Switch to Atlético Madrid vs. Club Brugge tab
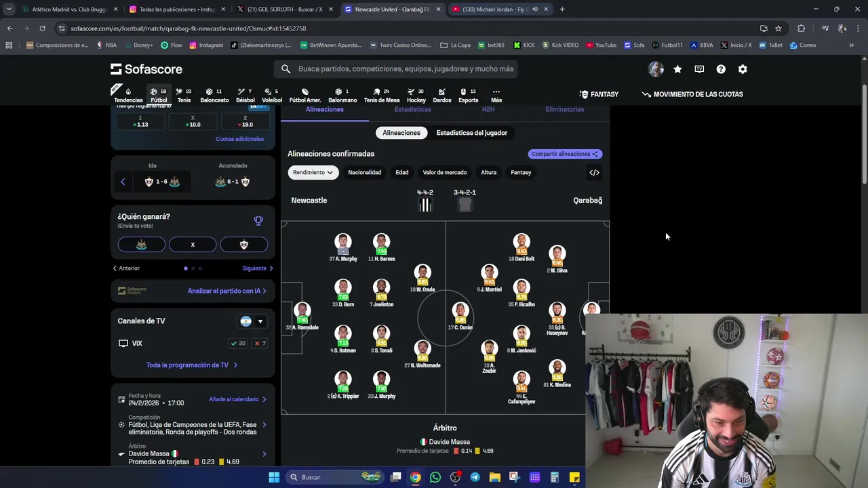Screen dimensions: 868x488 [x=70, y=9]
